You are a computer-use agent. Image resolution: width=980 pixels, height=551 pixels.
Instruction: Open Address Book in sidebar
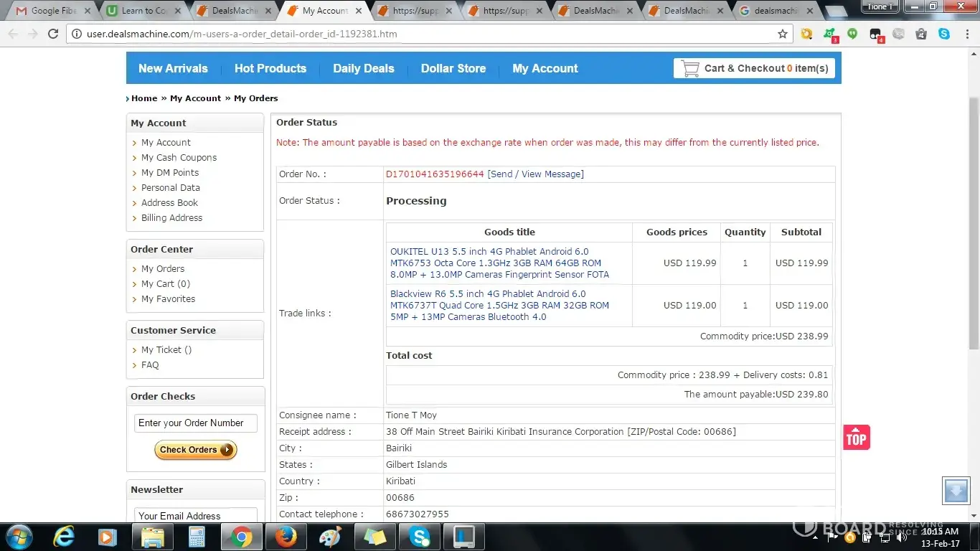point(169,202)
